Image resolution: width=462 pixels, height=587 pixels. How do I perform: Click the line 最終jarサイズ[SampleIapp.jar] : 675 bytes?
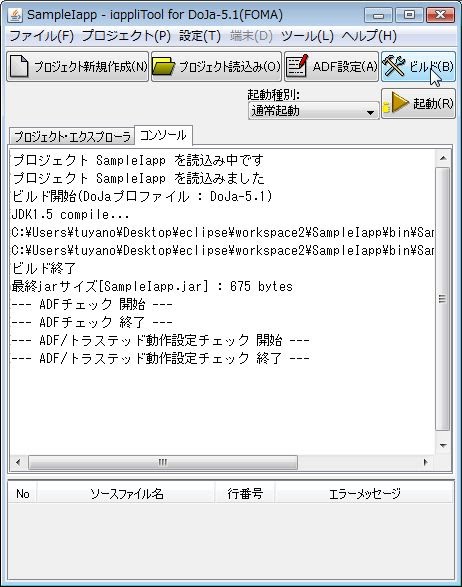click(152, 286)
